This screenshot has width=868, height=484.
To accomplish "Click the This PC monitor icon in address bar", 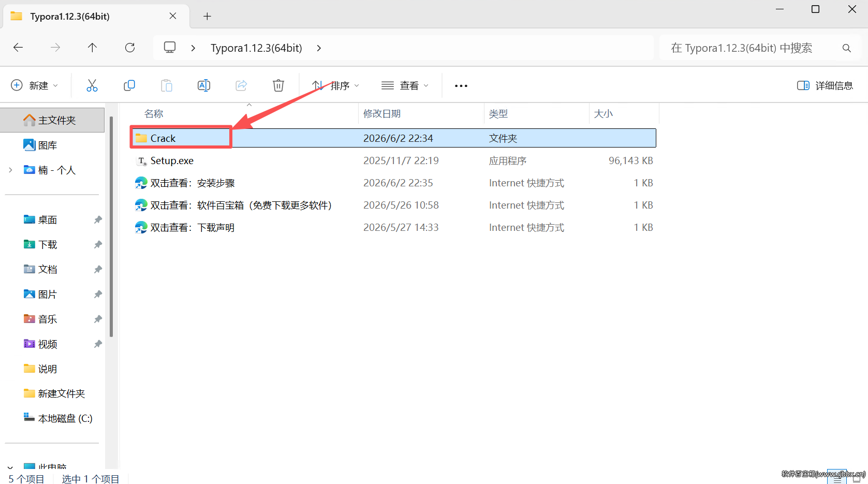I will click(170, 48).
